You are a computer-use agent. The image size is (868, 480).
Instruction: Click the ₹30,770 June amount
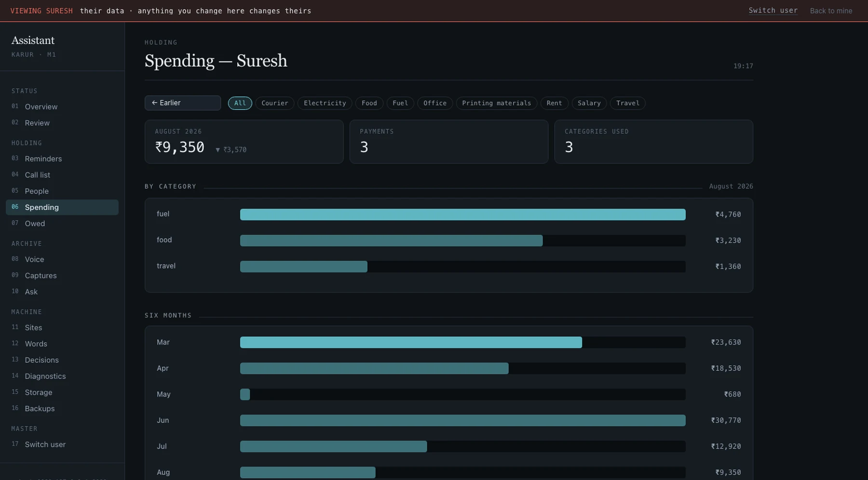tap(726, 420)
